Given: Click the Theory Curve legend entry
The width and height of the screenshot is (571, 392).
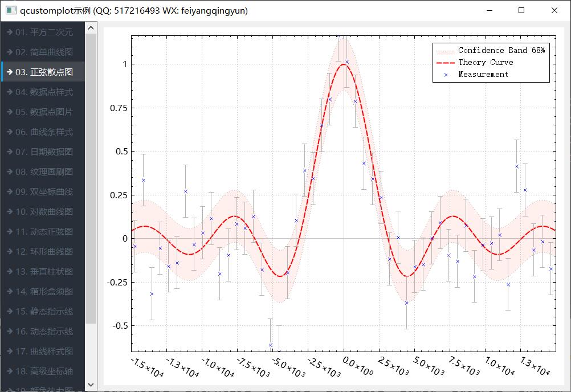Looking at the screenshot, I should 485,63.
